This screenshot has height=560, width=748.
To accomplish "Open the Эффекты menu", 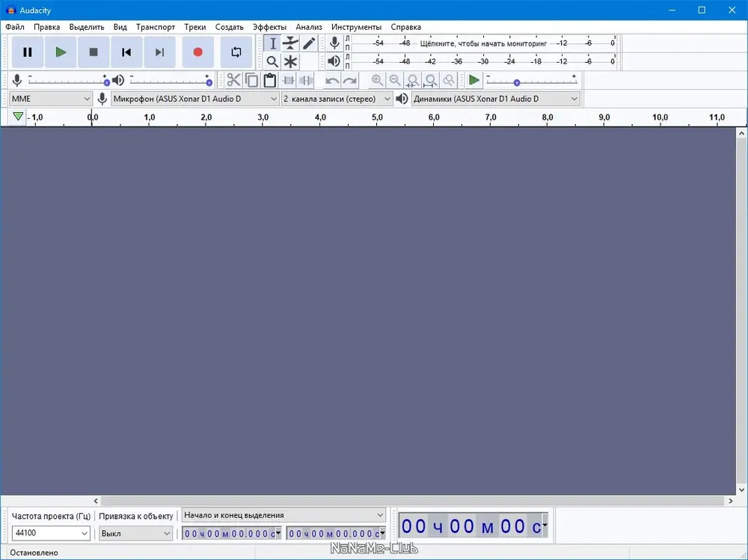I will [x=269, y=27].
